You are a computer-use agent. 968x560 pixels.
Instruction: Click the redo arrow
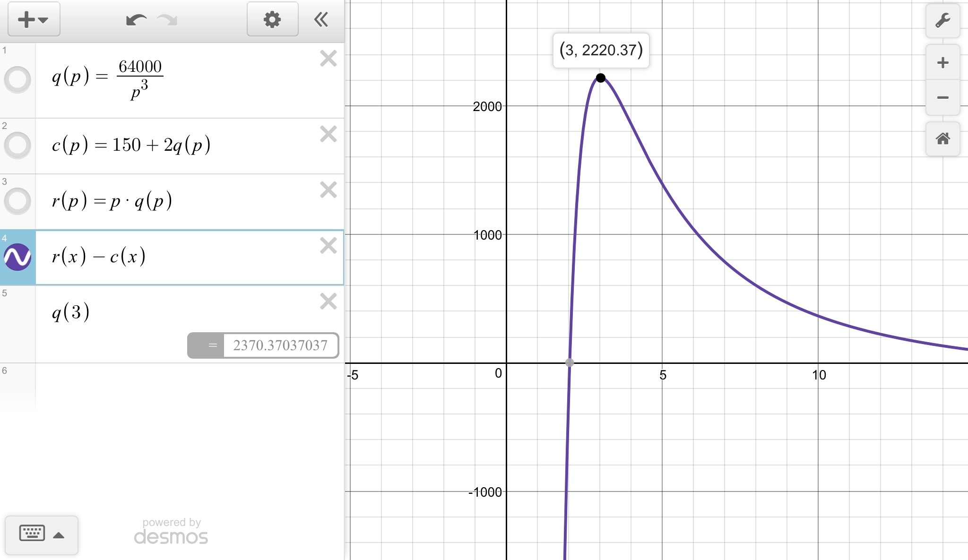(x=167, y=20)
